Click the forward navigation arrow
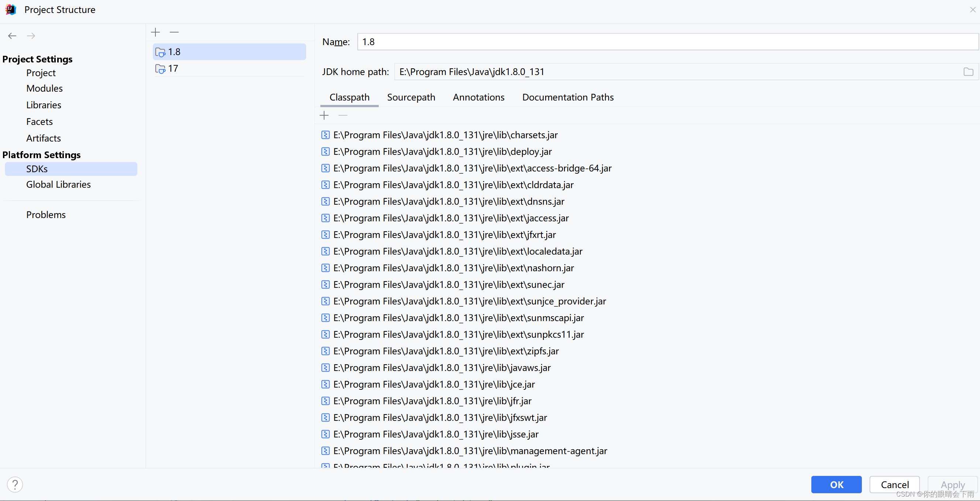Image resolution: width=980 pixels, height=501 pixels. (31, 35)
